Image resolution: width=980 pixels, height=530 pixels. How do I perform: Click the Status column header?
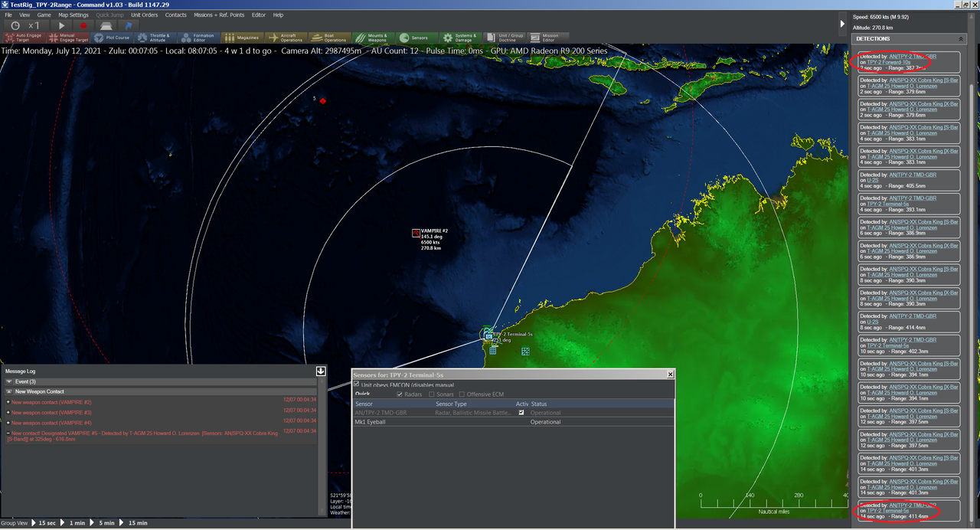(x=541, y=404)
